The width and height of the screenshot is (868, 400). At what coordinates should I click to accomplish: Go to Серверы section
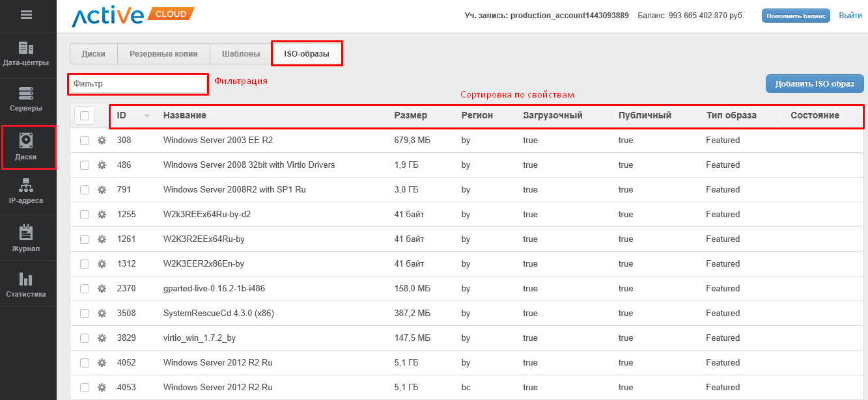coord(26,99)
